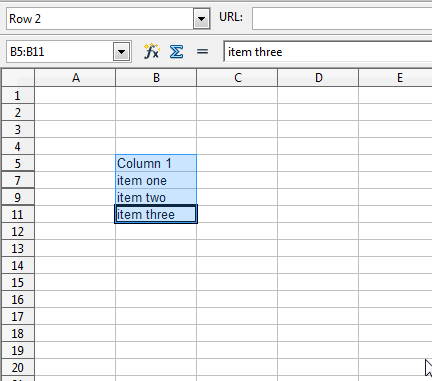Image resolution: width=432 pixels, height=381 pixels.
Task: Select row 14 header
Action: pos(18,265)
